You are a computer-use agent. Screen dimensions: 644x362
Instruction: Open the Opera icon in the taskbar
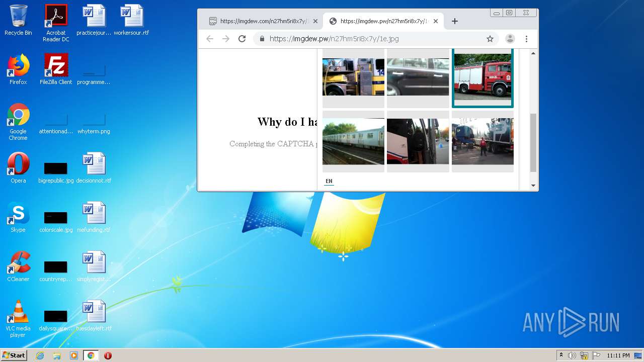point(108,355)
